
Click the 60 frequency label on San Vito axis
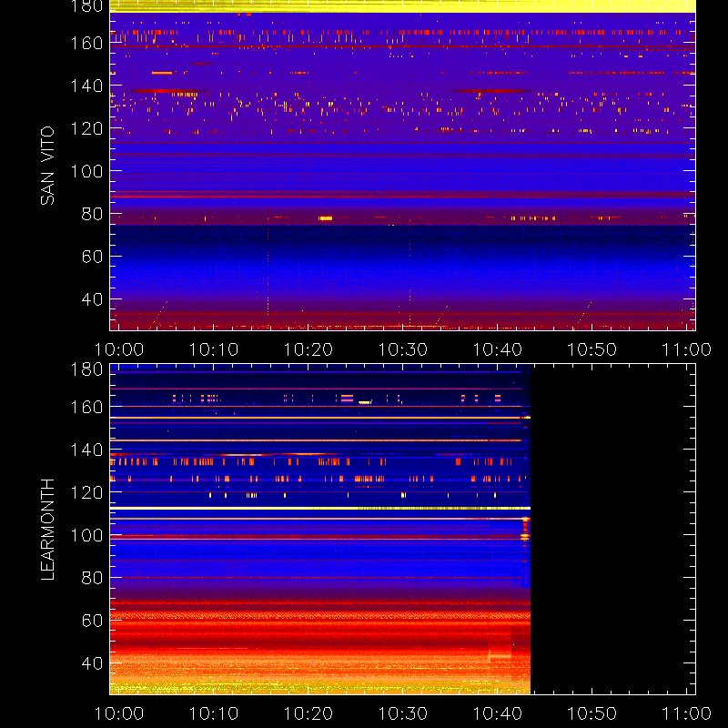click(x=93, y=257)
